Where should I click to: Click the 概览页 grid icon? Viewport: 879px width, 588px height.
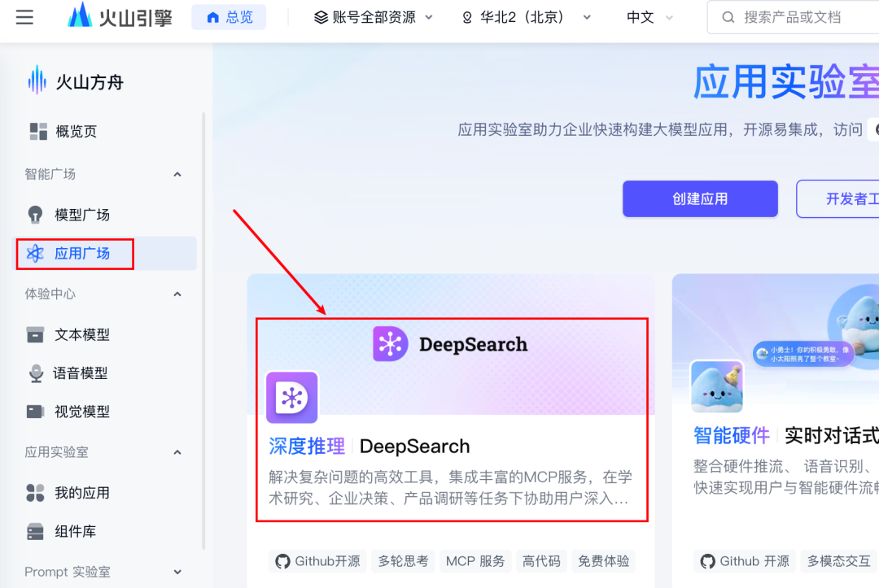point(38,131)
